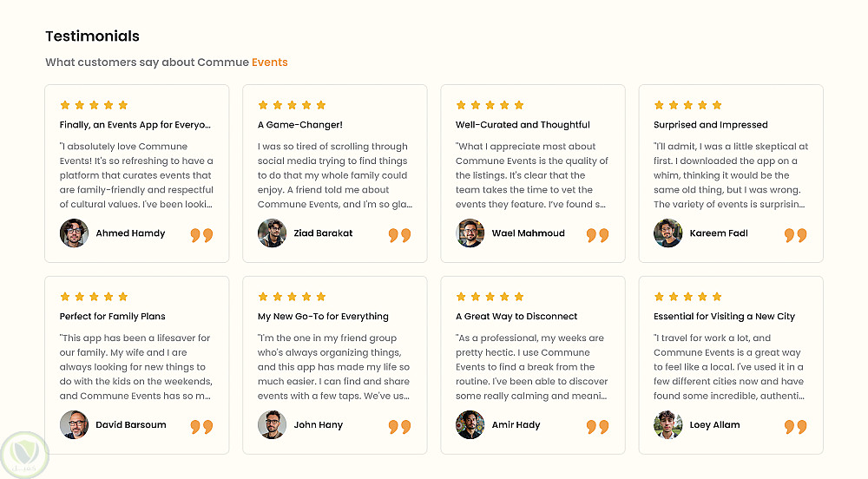Screen dimensions: 868x479
Task: Click 'A Great Way to Disconnect' title
Action: (x=516, y=317)
